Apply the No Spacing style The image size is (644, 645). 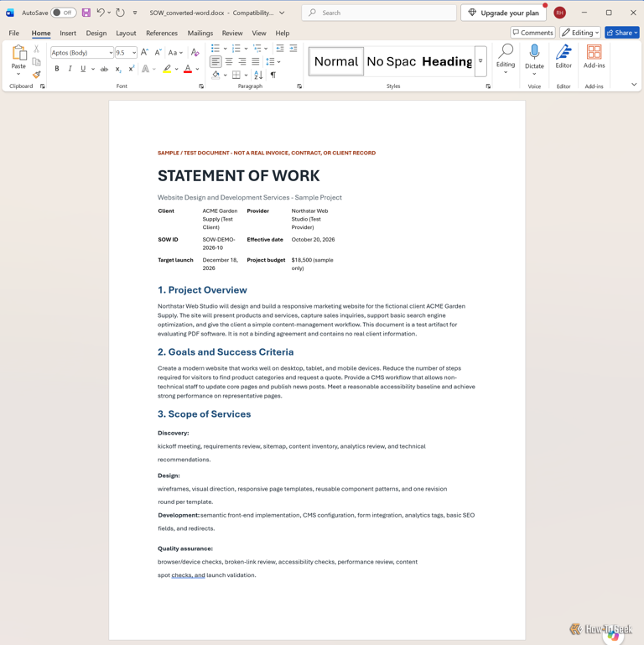pos(391,61)
